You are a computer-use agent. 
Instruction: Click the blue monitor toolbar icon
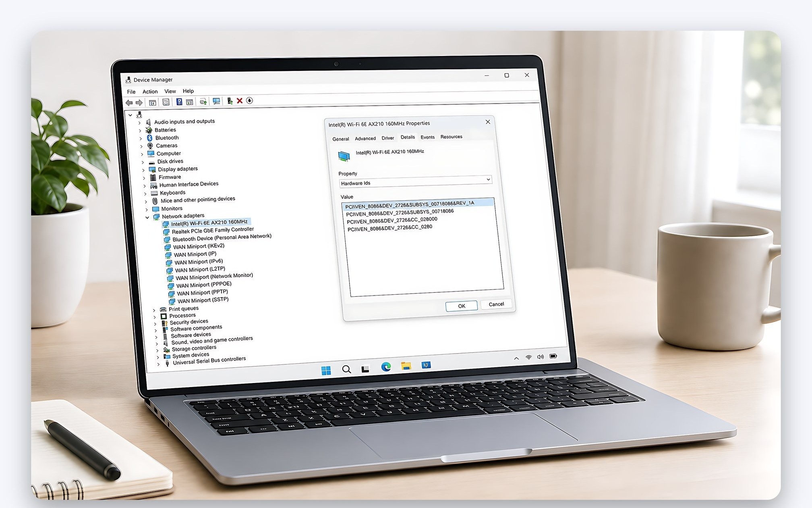tap(216, 101)
